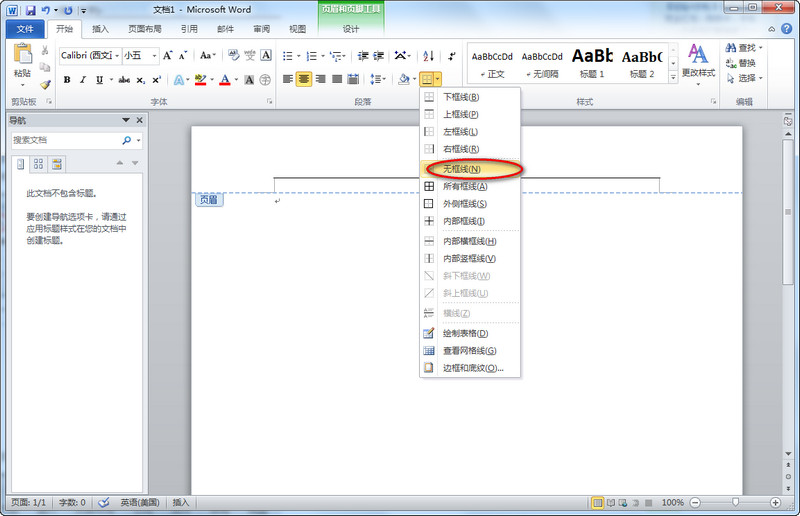Open the font name Calibri dropdown
Image resolution: width=800 pixels, height=516 pixels.
pyautogui.click(x=116, y=56)
